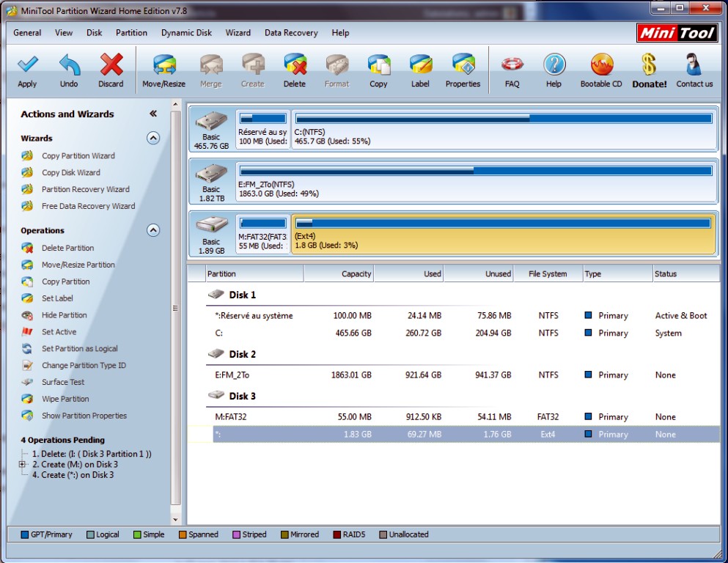
Task: Click Change Partition Type ID
Action: 84,365
